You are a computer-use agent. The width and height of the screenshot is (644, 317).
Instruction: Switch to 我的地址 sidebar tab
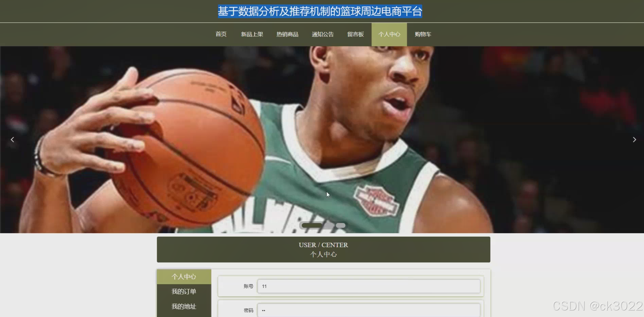coord(184,306)
